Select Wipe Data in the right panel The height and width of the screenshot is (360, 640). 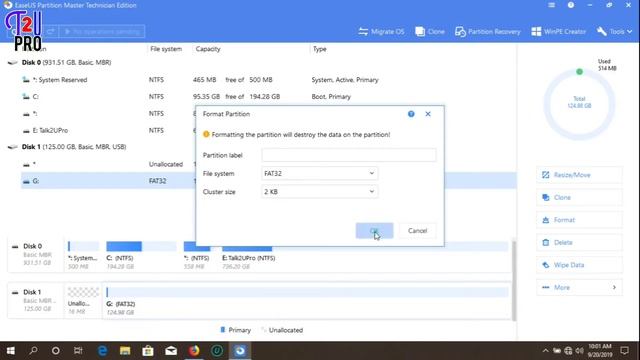tap(579, 265)
